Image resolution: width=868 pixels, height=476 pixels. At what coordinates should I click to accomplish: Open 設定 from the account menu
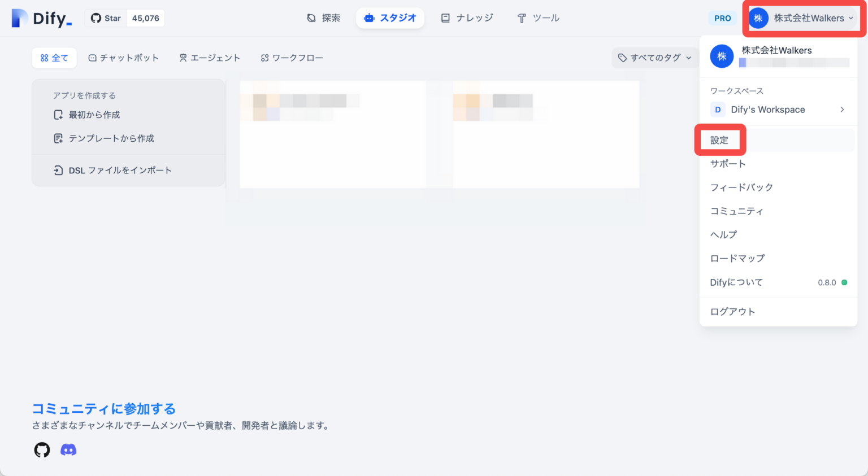pos(718,140)
